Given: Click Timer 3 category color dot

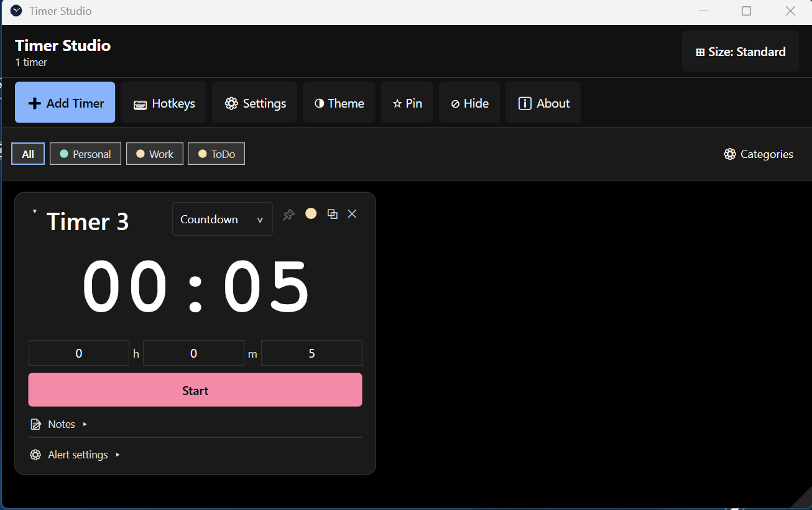Looking at the screenshot, I should pos(311,213).
